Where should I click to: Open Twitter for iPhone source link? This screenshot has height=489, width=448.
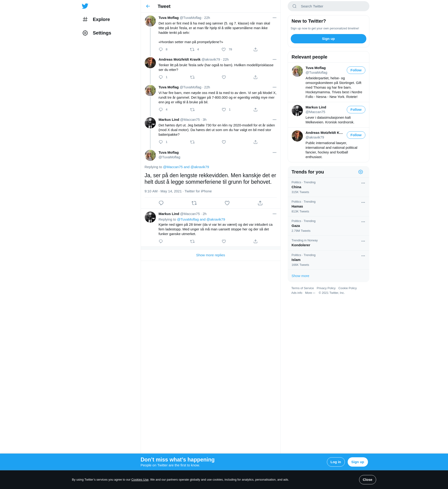(198, 191)
